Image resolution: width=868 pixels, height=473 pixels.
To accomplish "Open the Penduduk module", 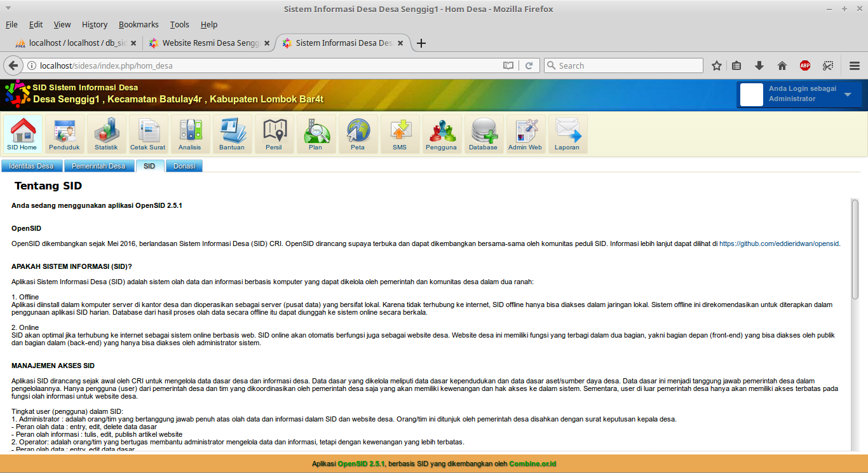I will tap(64, 134).
